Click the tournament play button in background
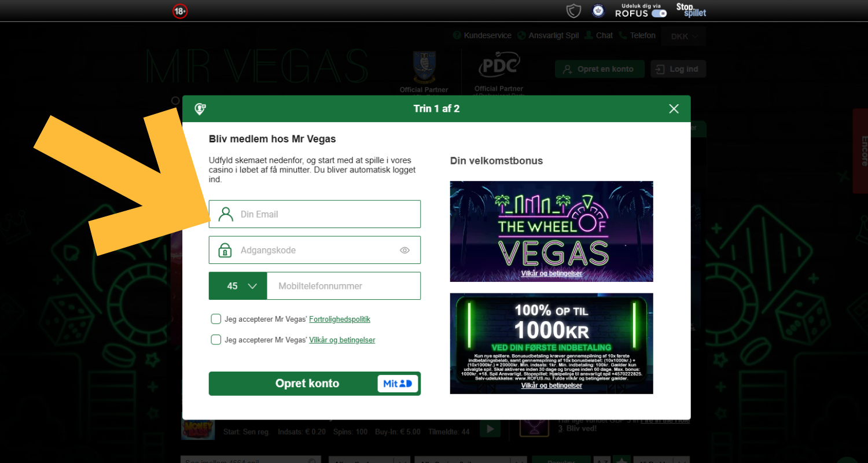Screen dimensions: 868x463 (490, 429)
